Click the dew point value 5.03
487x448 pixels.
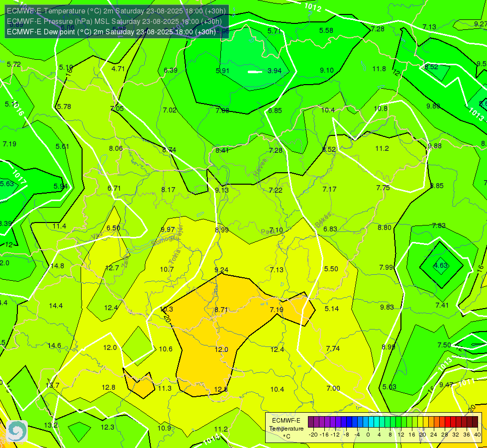(389, 387)
